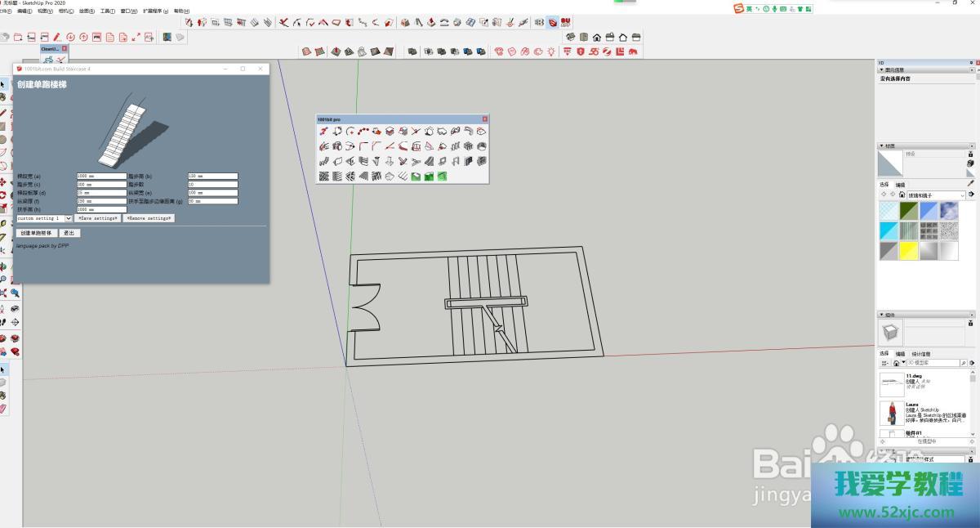This screenshot has width=980, height=528.
Task: Click the lightbulb icon in red toolbar
Action: [552, 51]
